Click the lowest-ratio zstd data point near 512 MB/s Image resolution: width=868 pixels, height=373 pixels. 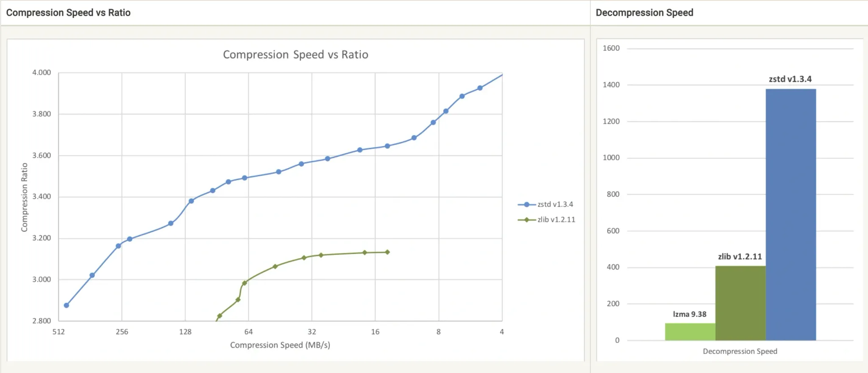tap(67, 305)
